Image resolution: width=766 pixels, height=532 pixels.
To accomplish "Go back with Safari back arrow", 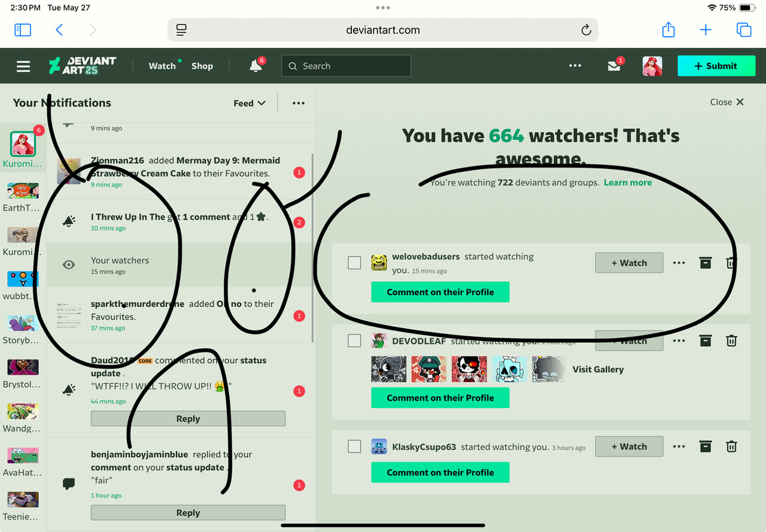I will click(x=59, y=30).
